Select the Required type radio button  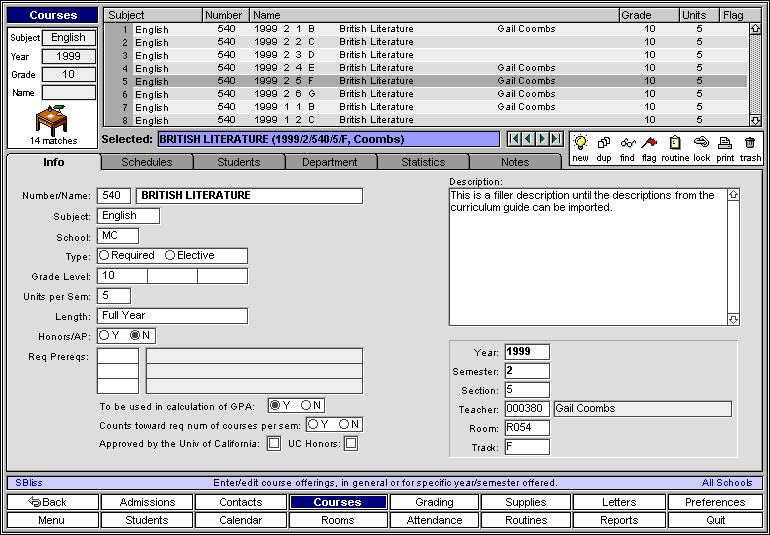pos(104,255)
